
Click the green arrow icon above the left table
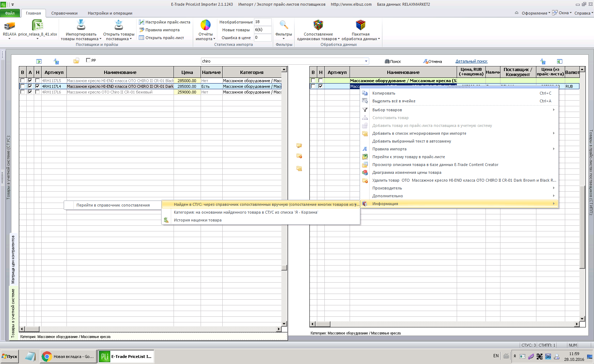tap(39, 61)
